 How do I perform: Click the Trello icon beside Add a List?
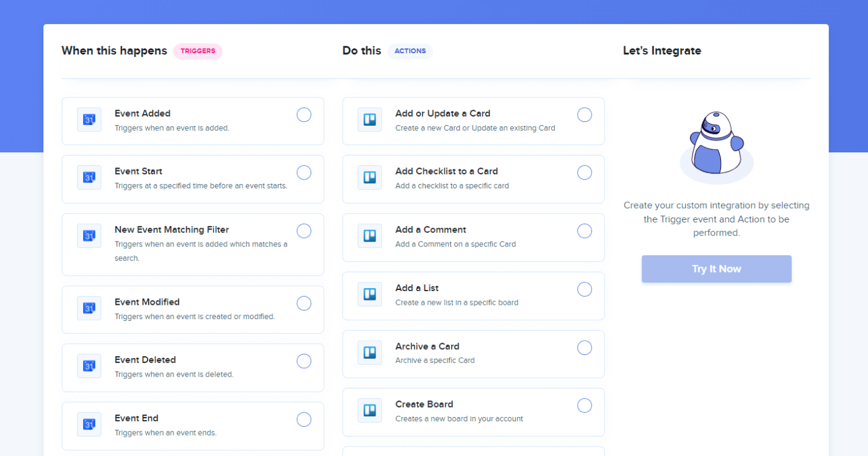[370, 294]
